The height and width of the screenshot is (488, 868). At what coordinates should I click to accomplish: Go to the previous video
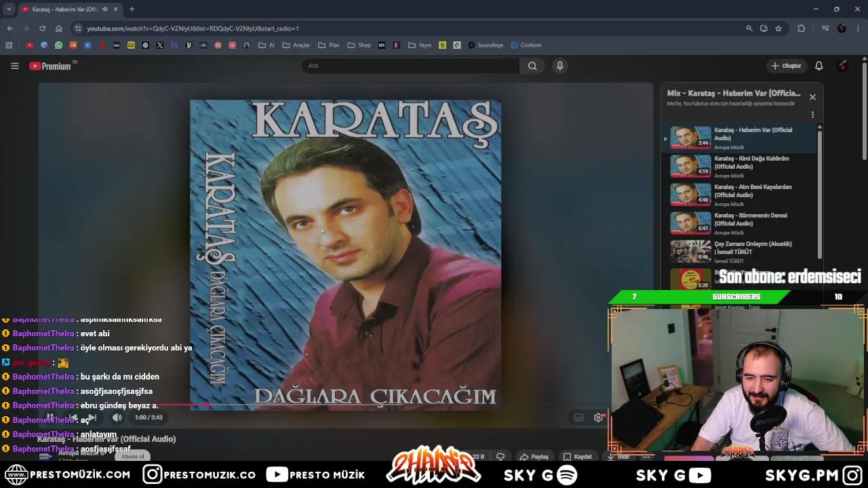coord(73,418)
